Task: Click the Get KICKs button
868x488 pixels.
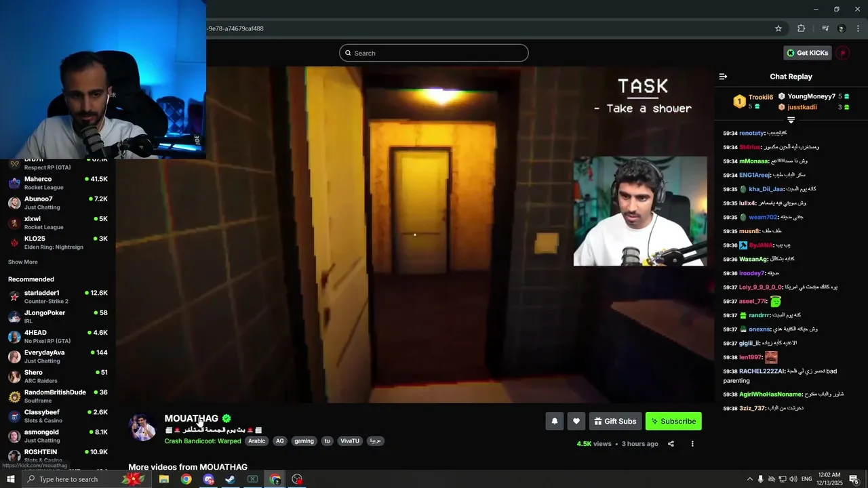Action: pyautogui.click(x=808, y=53)
